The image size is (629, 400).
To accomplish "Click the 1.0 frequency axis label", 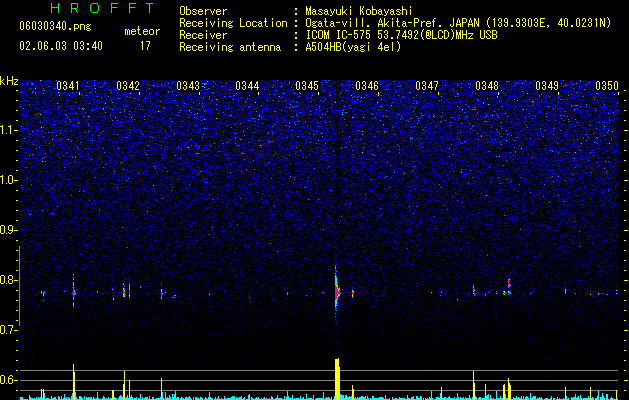I will [x=8, y=180].
